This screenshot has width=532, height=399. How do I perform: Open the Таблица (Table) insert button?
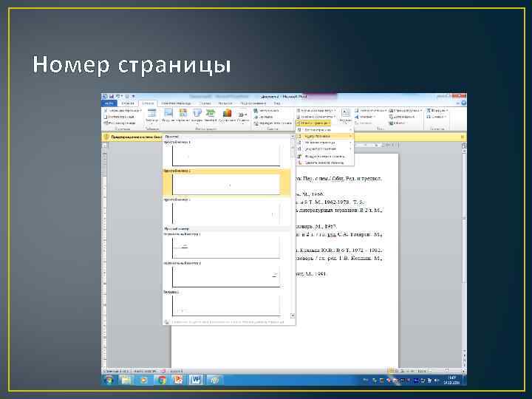(x=151, y=115)
